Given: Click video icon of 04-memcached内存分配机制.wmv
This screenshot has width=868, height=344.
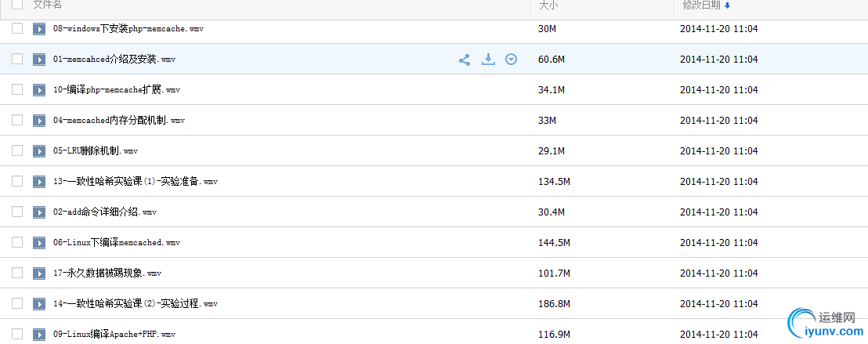Looking at the screenshot, I should (x=38, y=120).
